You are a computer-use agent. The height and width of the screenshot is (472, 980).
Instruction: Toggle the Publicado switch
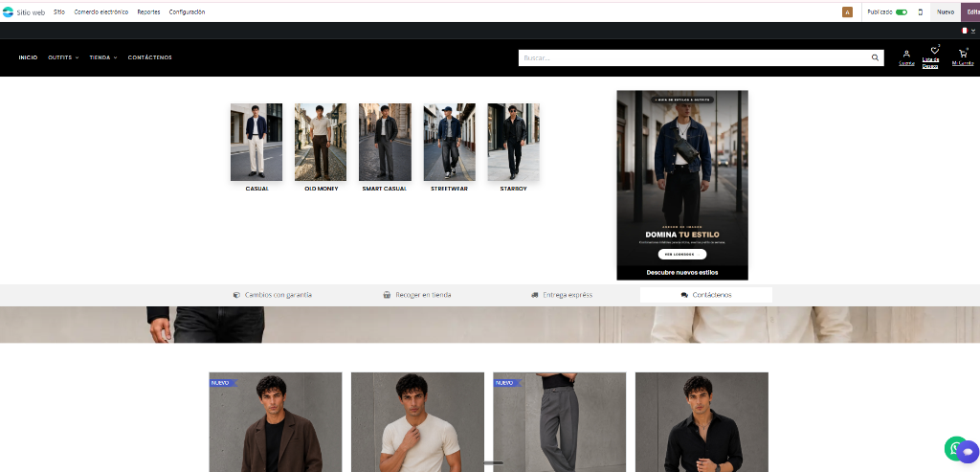tap(902, 11)
